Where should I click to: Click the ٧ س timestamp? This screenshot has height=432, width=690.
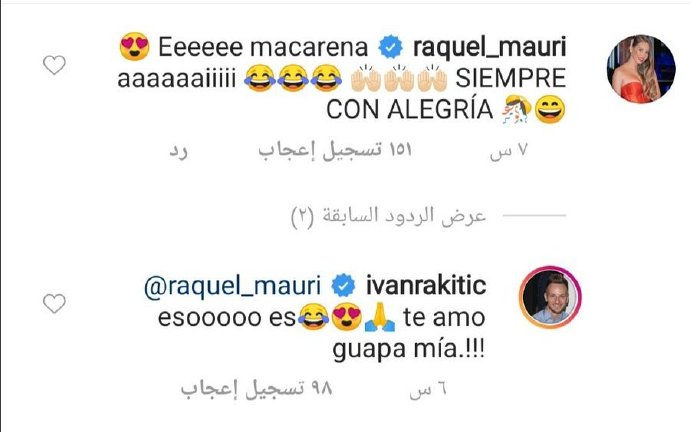tap(509, 151)
